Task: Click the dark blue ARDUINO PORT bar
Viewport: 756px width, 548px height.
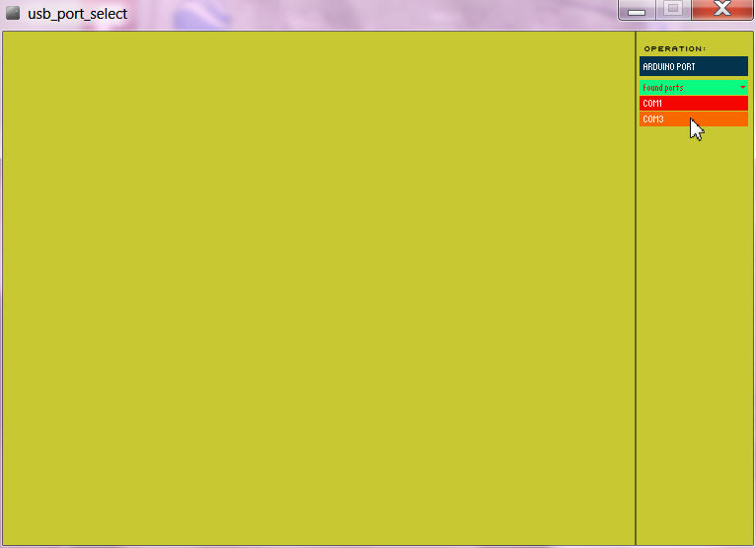Action: click(693, 66)
